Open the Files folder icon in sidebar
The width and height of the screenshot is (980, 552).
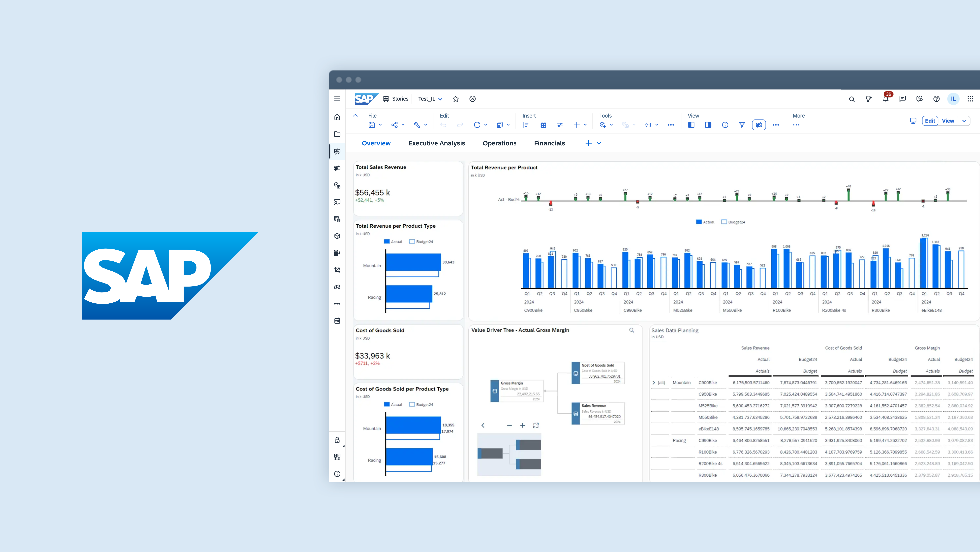pos(337,134)
